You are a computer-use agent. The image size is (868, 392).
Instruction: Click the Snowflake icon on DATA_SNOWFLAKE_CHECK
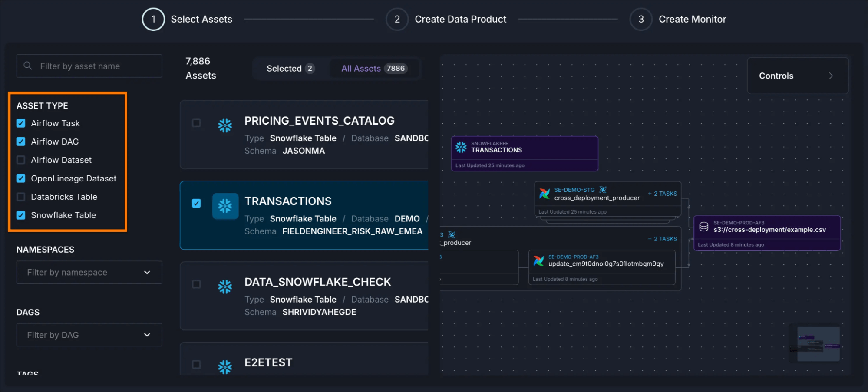point(225,287)
